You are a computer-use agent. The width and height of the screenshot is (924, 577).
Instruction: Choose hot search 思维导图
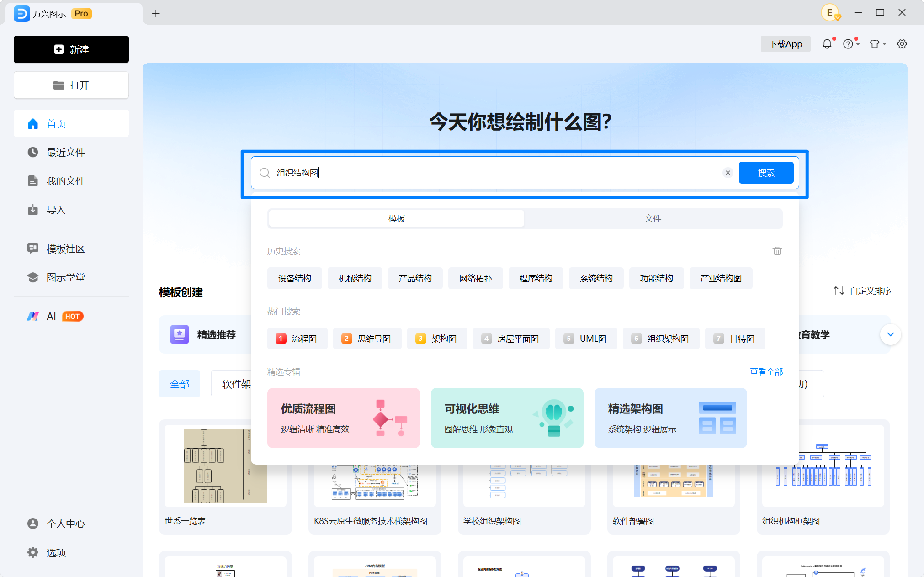click(367, 339)
